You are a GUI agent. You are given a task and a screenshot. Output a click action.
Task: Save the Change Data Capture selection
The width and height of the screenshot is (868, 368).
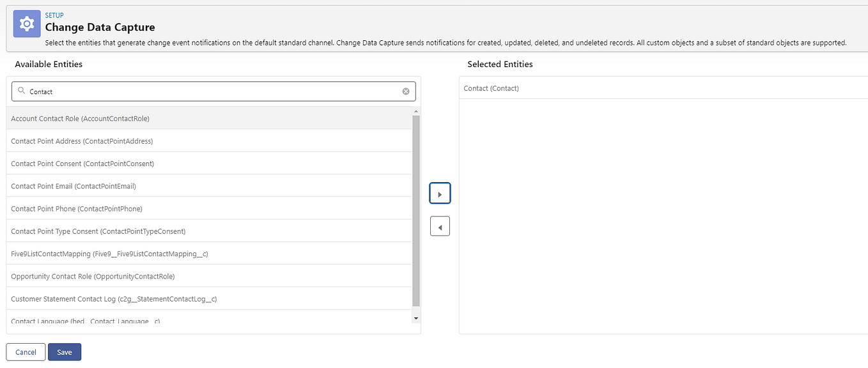pyautogui.click(x=65, y=352)
